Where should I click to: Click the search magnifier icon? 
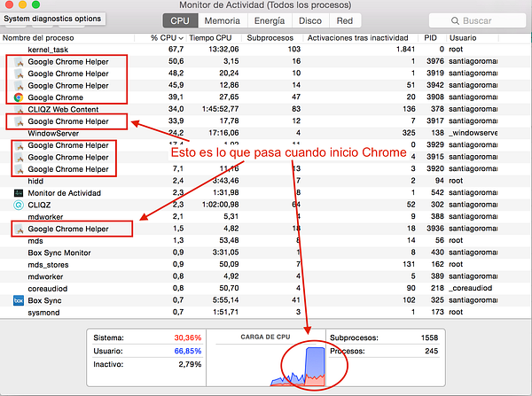pos(455,21)
